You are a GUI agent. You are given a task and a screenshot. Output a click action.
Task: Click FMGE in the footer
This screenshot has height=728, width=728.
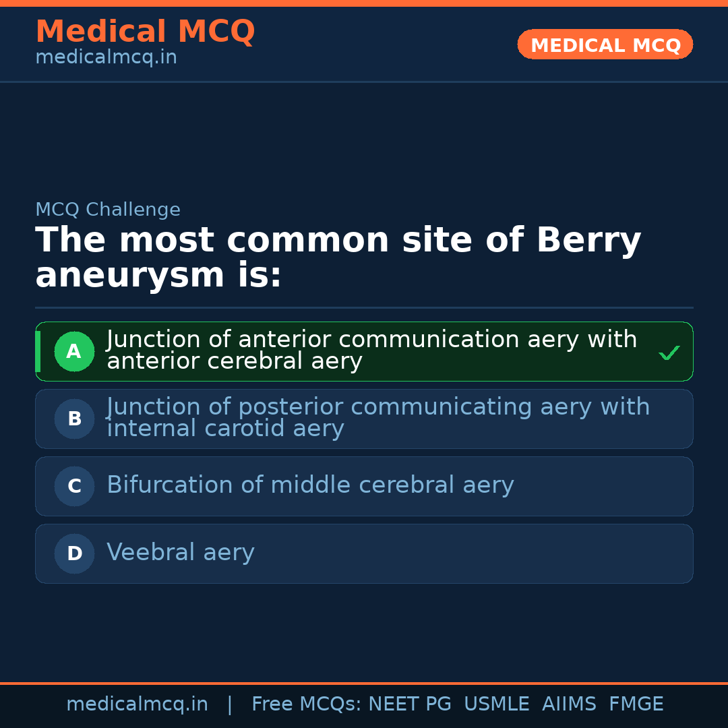[636, 704]
